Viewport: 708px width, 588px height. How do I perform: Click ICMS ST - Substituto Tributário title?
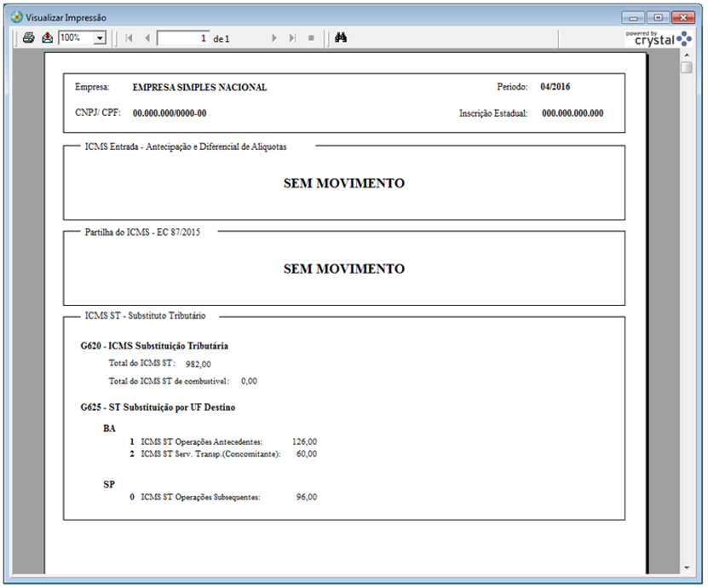click(145, 315)
